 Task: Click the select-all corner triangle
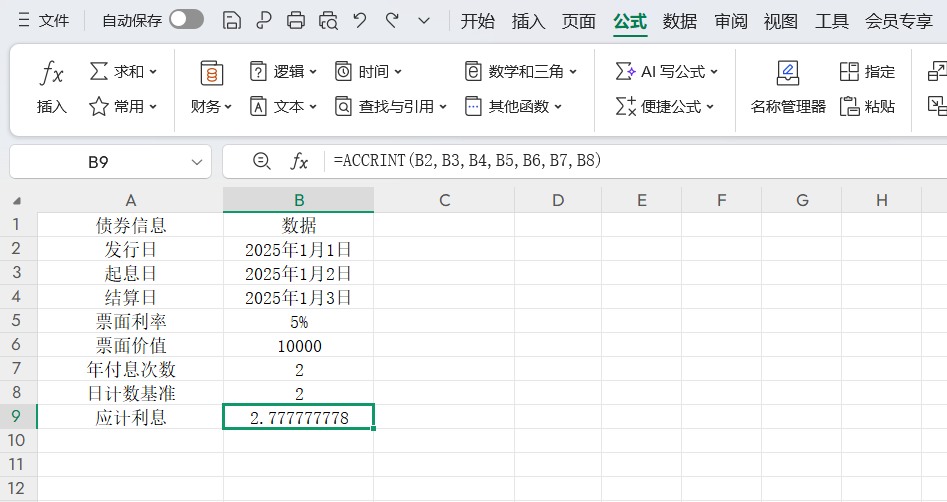pos(17,201)
